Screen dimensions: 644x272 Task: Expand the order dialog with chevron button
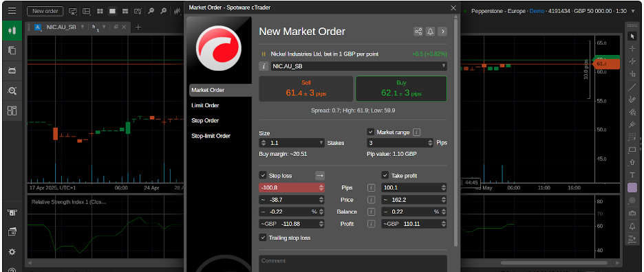pyautogui.click(x=442, y=32)
